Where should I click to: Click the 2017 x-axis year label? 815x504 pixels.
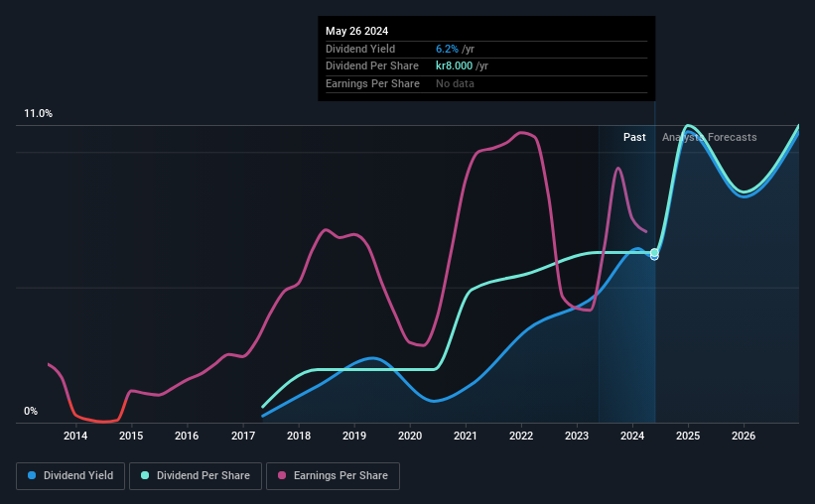[x=243, y=436]
